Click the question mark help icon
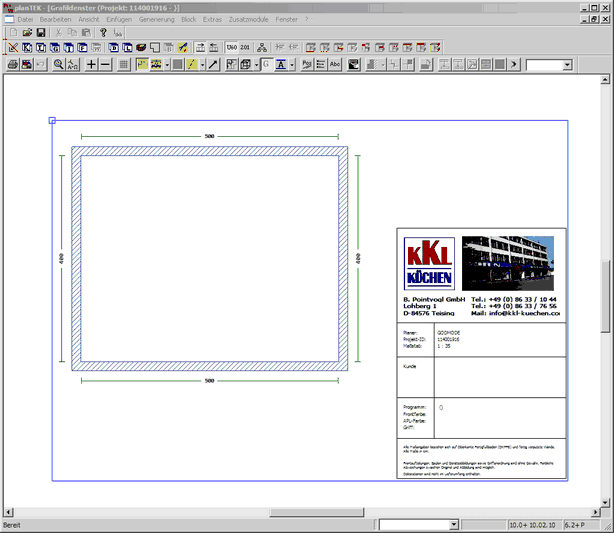The height and width of the screenshot is (533, 614). pos(103,32)
